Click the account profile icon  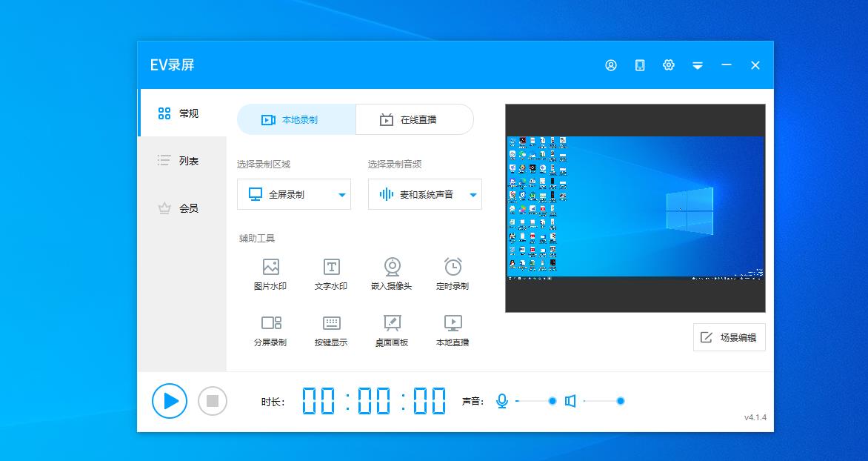tap(610, 65)
